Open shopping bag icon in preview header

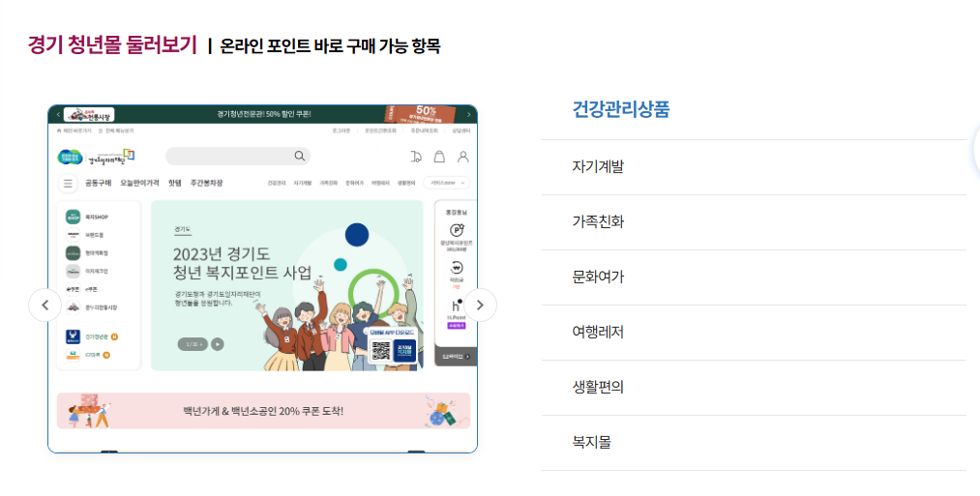(439, 157)
